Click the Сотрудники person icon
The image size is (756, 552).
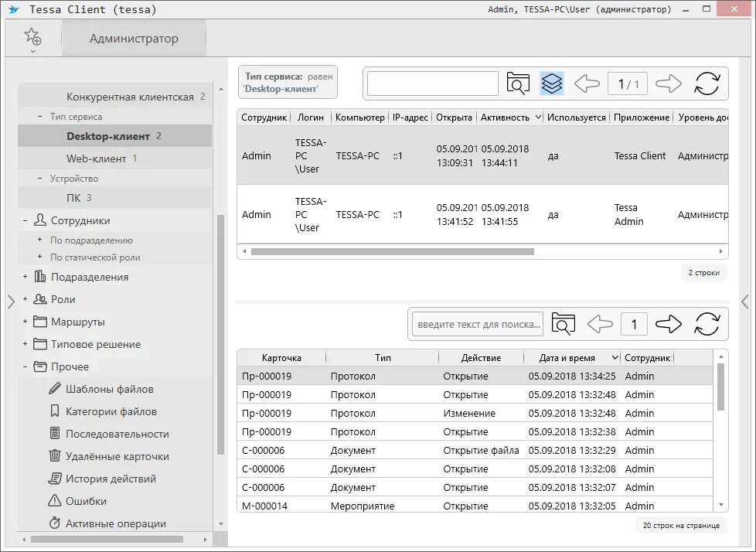point(39,220)
